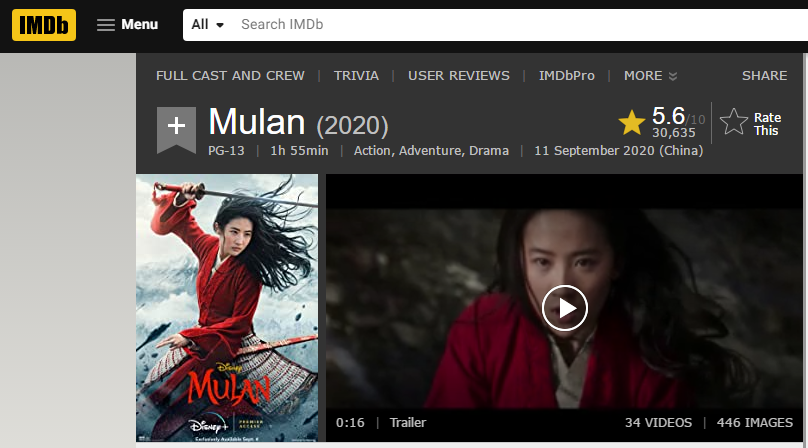This screenshot has width=808, height=448.
Task: View the 446 IMAGES gallery
Action: [x=754, y=423]
